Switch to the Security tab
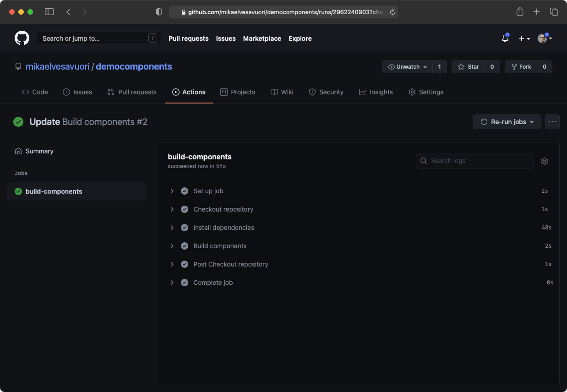 tap(326, 92)
